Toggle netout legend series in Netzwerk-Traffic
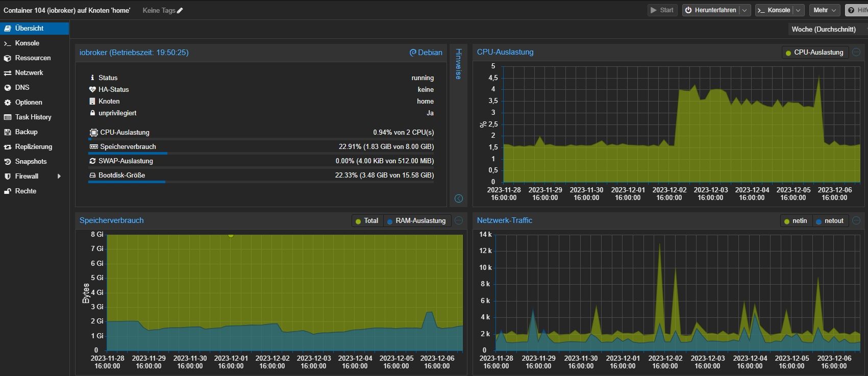 (x=830, y=221)
